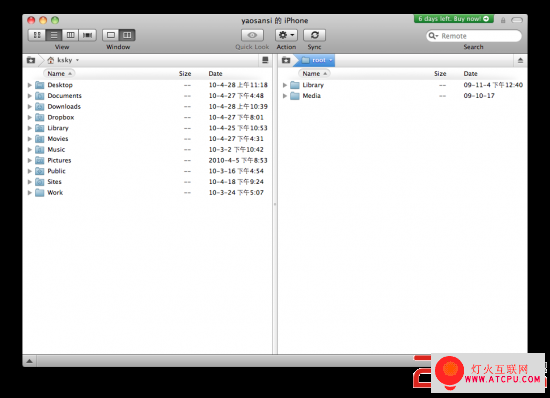This screenshot has height=398, width=550.
Task: Click the right pane favorites folder icon
Action: point(286,60)
